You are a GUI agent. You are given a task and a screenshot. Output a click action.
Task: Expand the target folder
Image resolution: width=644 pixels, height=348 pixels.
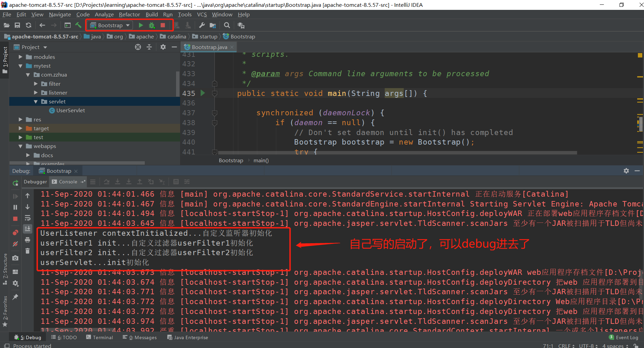tap(21, 129)
